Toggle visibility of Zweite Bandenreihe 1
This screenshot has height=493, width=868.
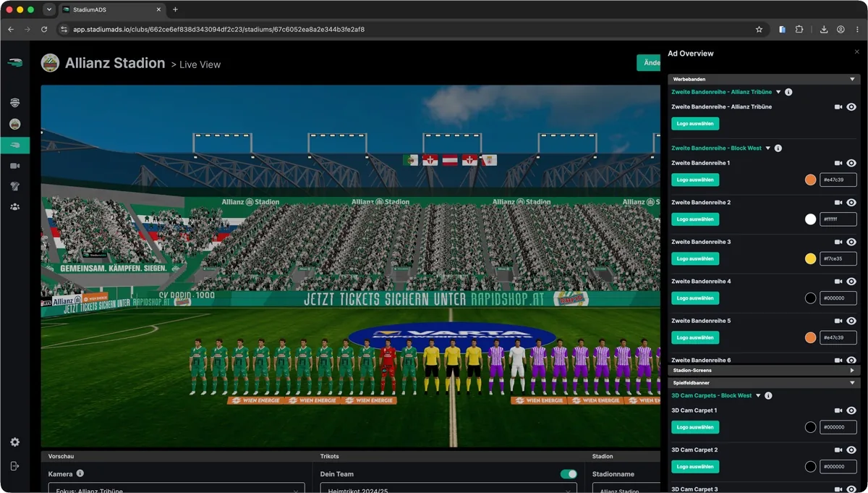click(x=851, y=164)
